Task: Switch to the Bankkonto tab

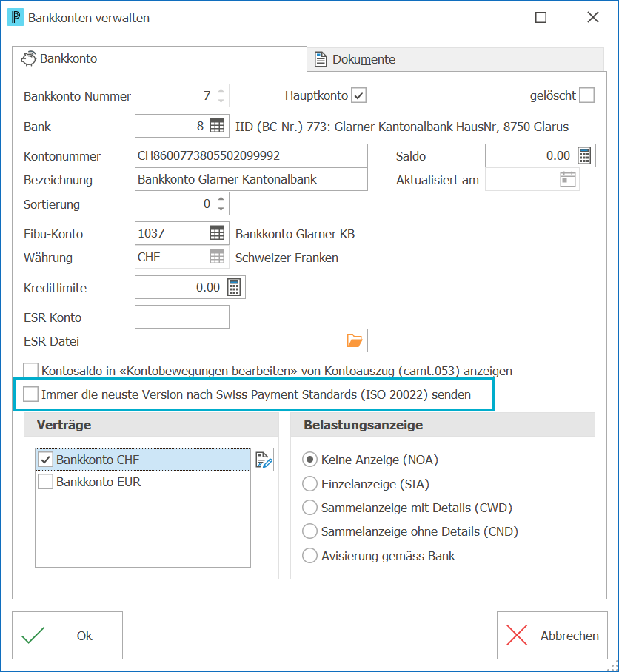Action: click(159, 58)
